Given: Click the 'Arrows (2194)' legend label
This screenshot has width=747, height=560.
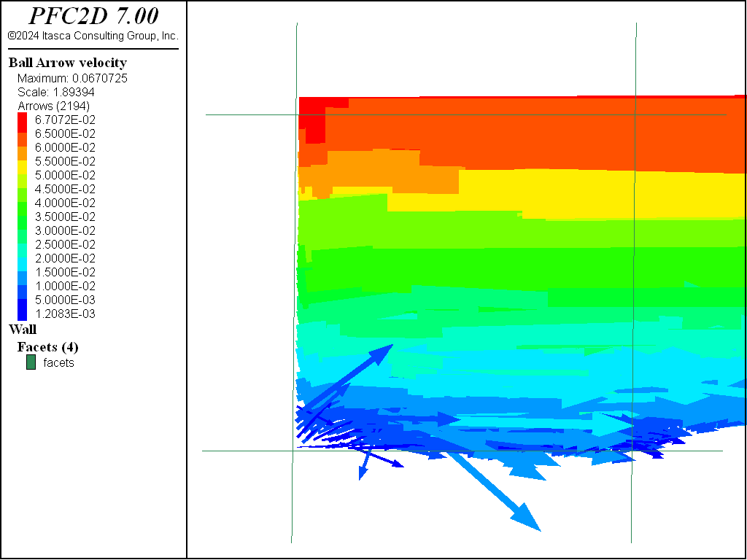Looking at the screenshot, I should click(53, 106).
